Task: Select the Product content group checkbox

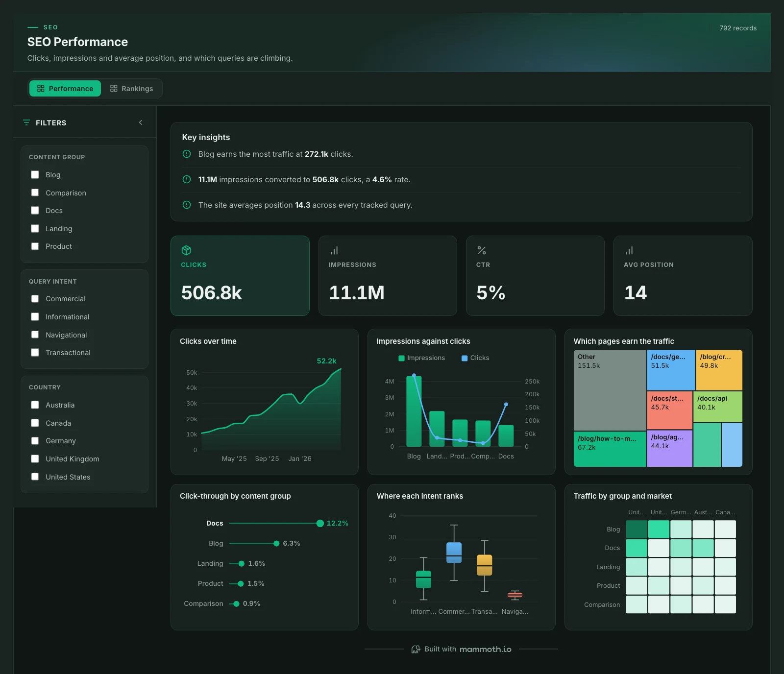Action: pyautogui.click(x=35, y=246)
